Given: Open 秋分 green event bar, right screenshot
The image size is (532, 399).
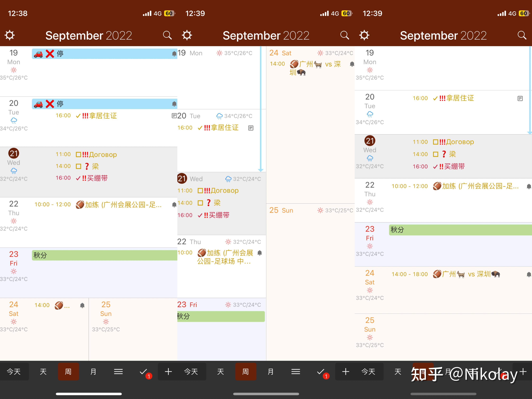Looking at the screenshot, I should 460,230.
